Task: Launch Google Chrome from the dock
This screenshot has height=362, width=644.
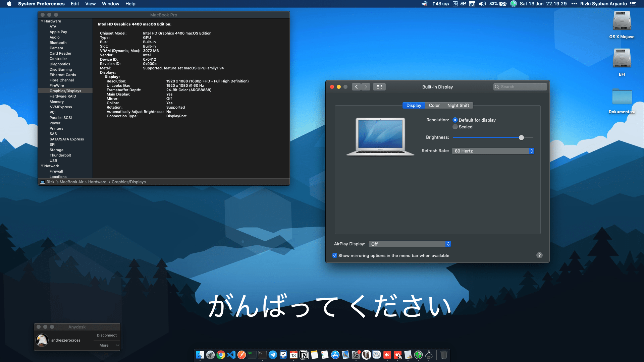Action: [x=221, y=355]
